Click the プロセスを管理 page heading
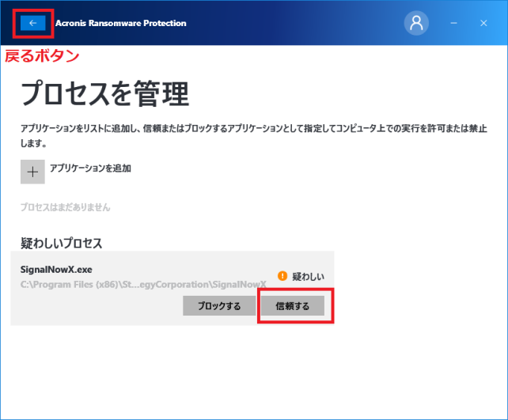508x420 pixels. 105,93
